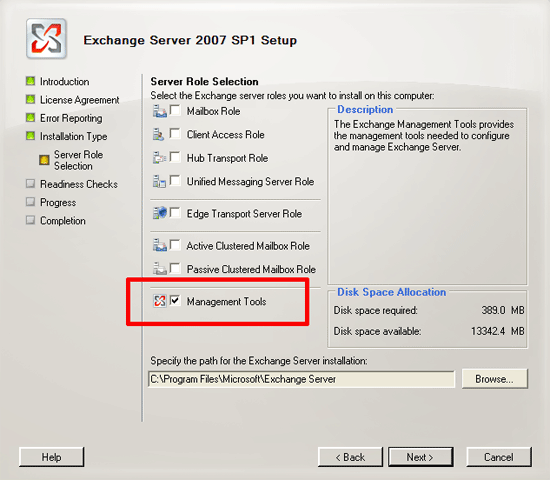This screenshot has width=550, height=480.
Task: Uncheck the Management Tools checkbox
Action: [175, 300]
